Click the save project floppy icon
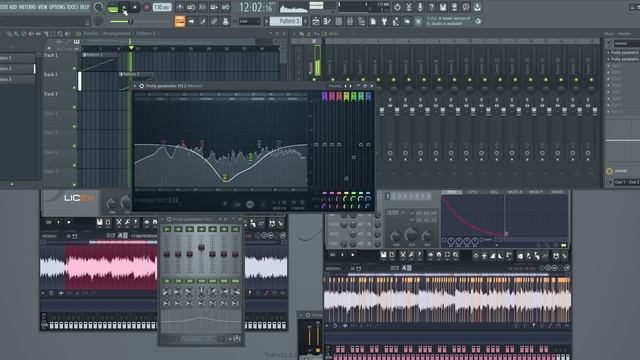 point(443,7)
